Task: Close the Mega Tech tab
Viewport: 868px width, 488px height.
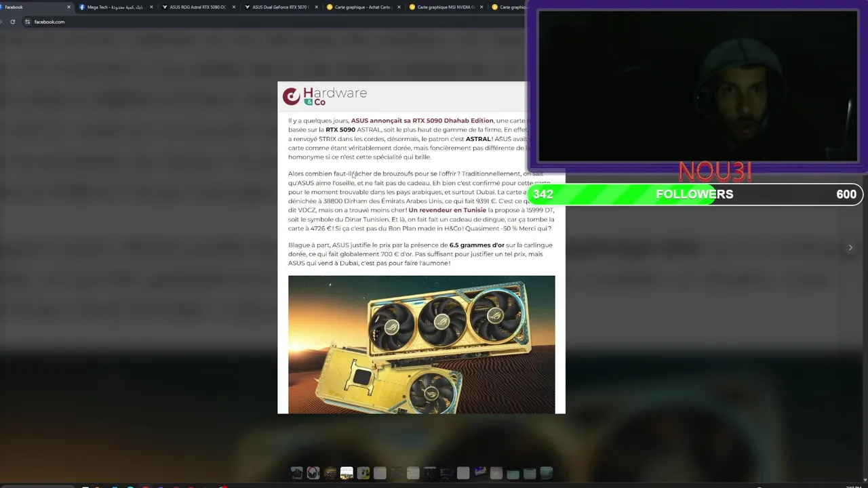Action: pos(151,7)
